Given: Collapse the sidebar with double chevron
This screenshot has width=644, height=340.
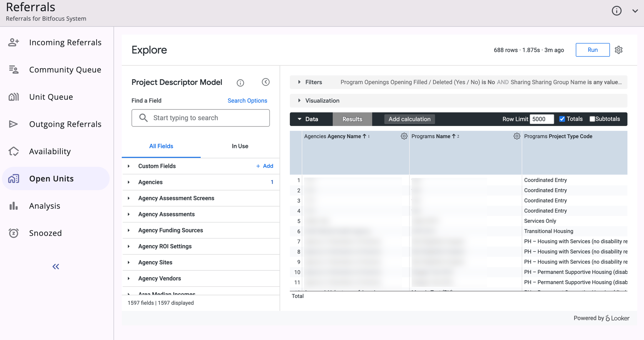Looking at the screenshot, I should pos(56,267).
